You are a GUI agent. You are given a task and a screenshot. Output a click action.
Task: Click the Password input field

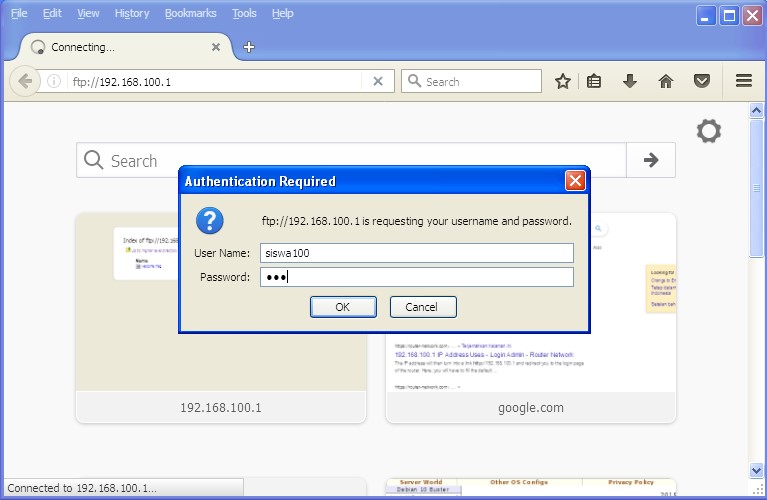(416, 277)
